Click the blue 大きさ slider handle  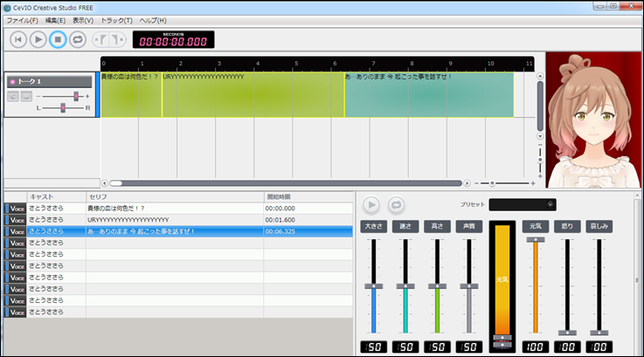click(374, 286)
